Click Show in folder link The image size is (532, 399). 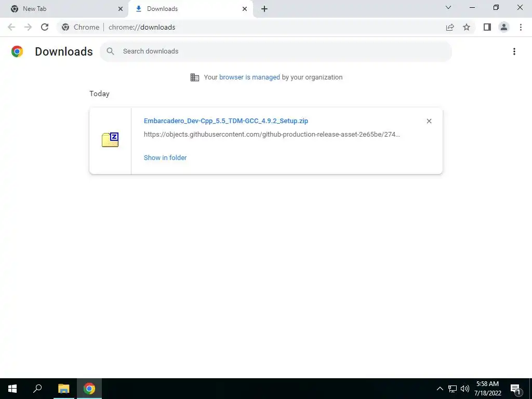165,158
